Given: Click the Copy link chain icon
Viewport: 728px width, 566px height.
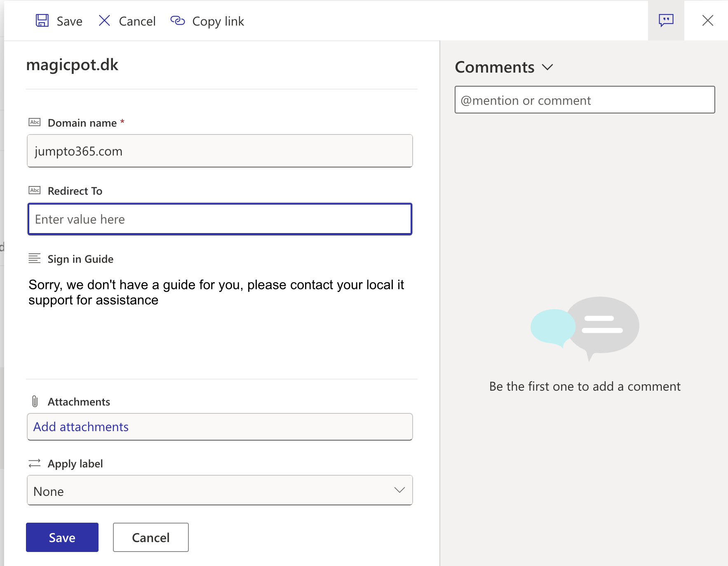Looking at the screenshot, I should 178,21.
